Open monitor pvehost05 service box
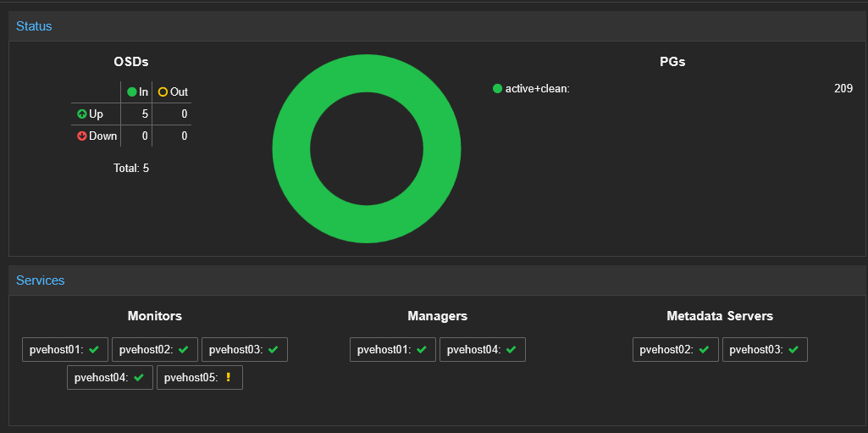 [x=200, y=378]
